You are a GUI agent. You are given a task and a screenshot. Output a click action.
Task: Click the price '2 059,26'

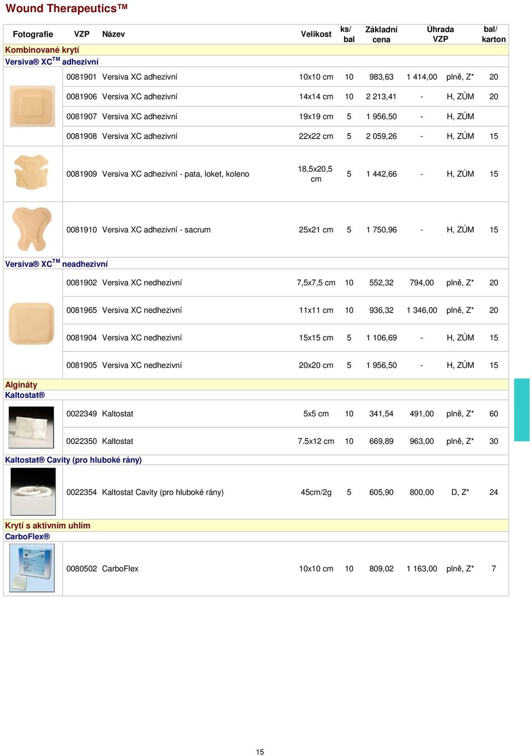(x=381, y=136)
